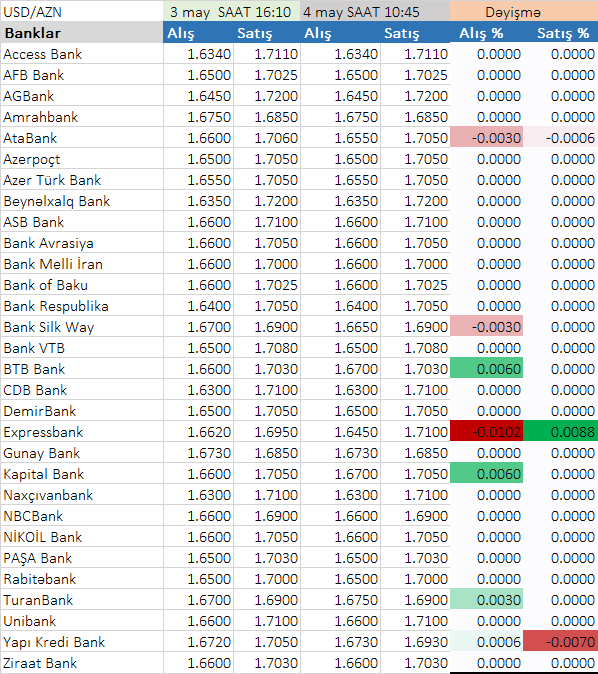This screenshot has width=598, height=674.
Task: Select the 4 may SAAT 10:45 header
Action: click(x=375, y=12)
